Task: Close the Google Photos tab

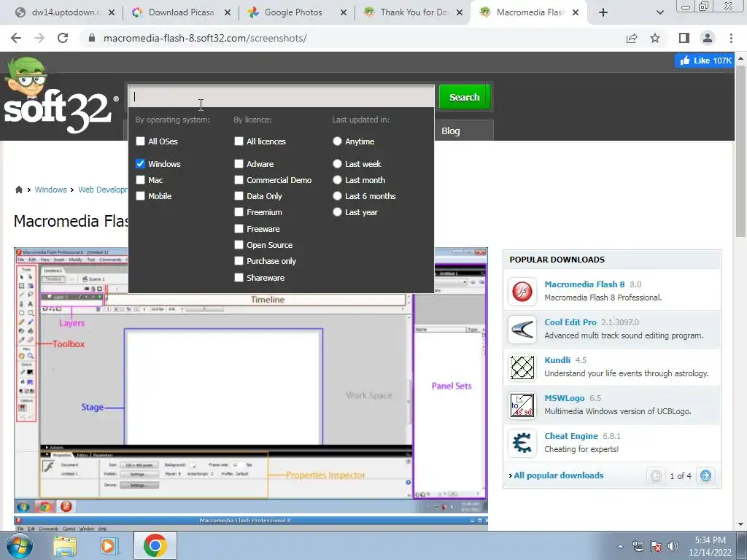Action: click(344, 12)
